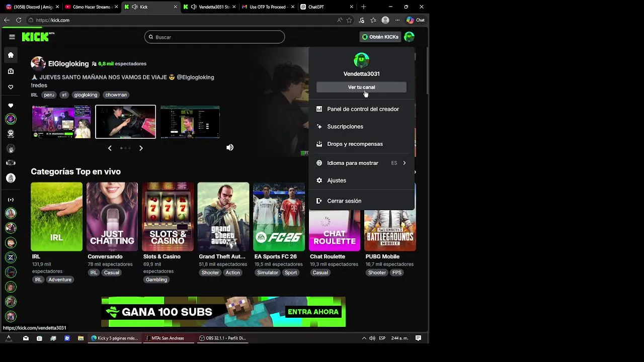Select the chowman tag
The image size is (644, 362).
click(x=116, y=95)
